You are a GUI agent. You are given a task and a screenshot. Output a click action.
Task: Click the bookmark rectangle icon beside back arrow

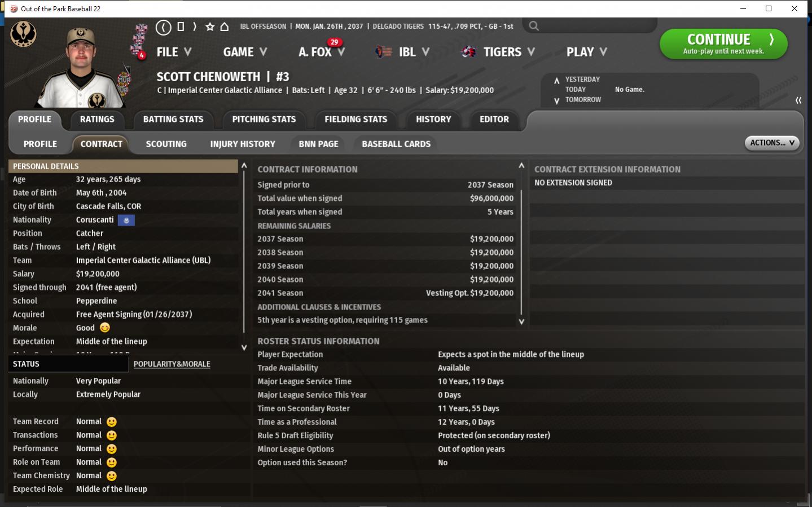click(x=181, y=27)
